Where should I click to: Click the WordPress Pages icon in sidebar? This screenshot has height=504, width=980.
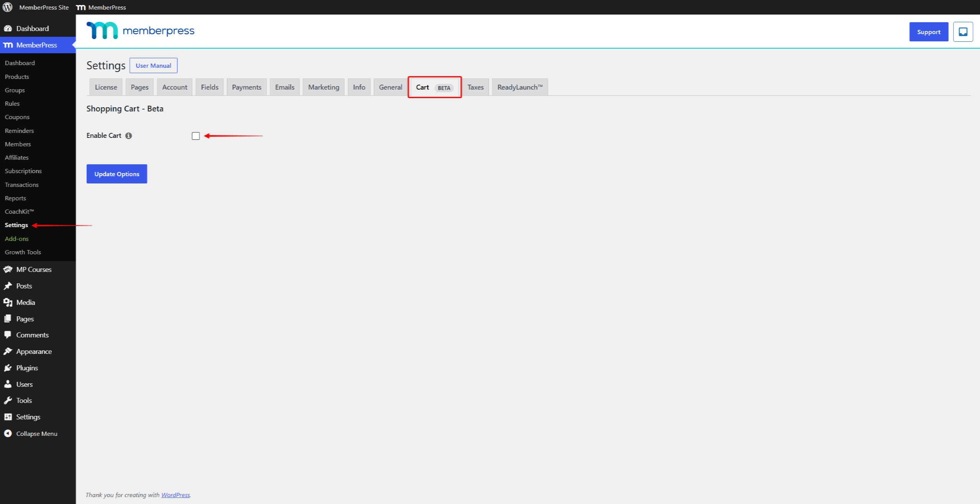pyautogui.click(x=8, y=319)
